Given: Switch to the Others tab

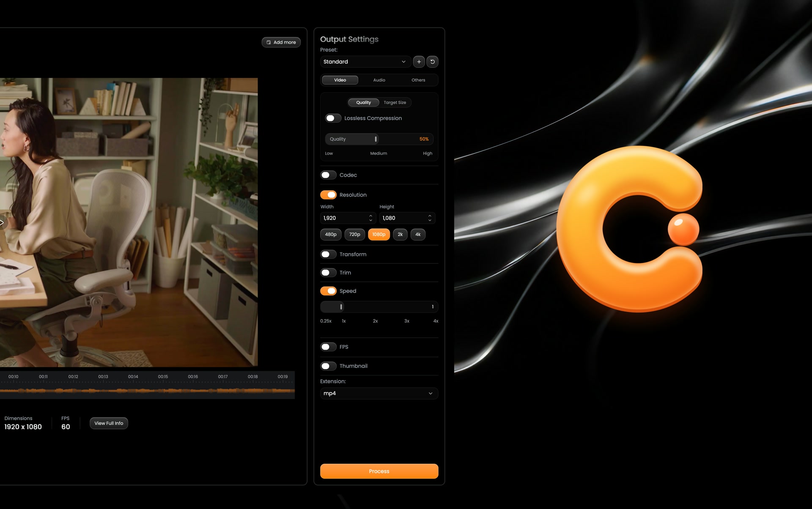Looking at the screenshot, I should [x=418, y=80].
